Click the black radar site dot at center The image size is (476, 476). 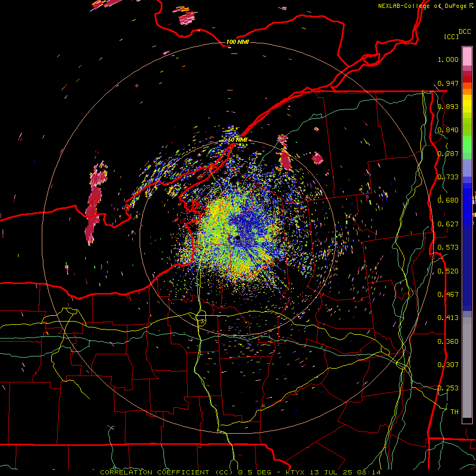[x=237, y=237]
